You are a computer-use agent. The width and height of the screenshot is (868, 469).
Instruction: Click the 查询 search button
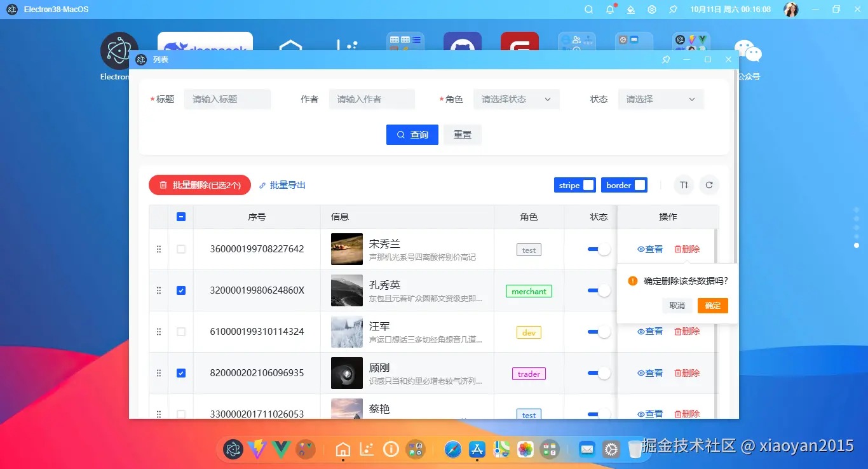412,134
